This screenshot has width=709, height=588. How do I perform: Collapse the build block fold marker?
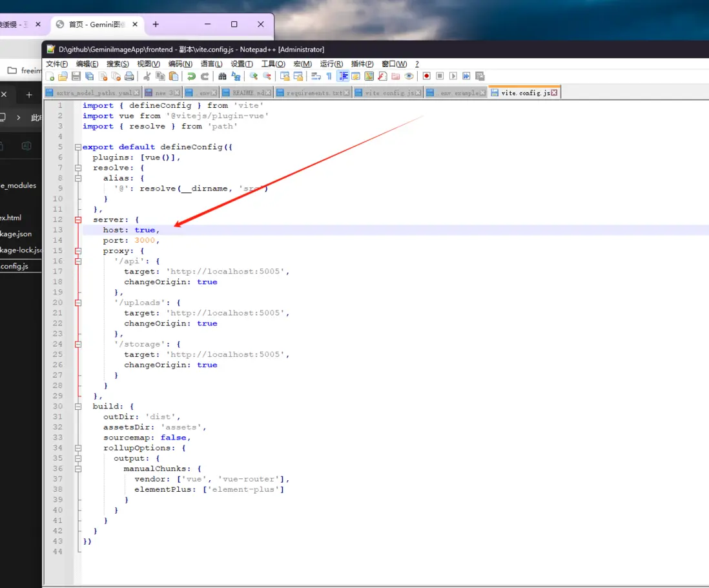(78, 407)
